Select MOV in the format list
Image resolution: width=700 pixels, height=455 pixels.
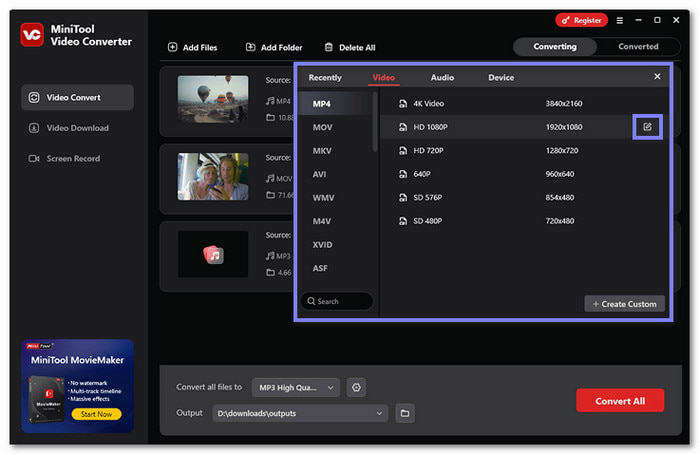pos(322,127)
